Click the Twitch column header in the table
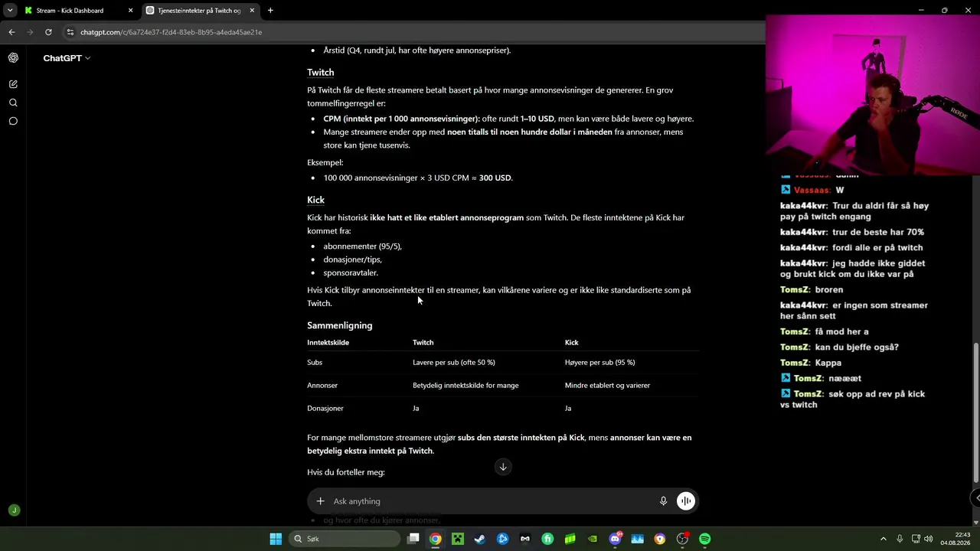The height and width of the screenshot is (551, 980). [x=423, y=342]
